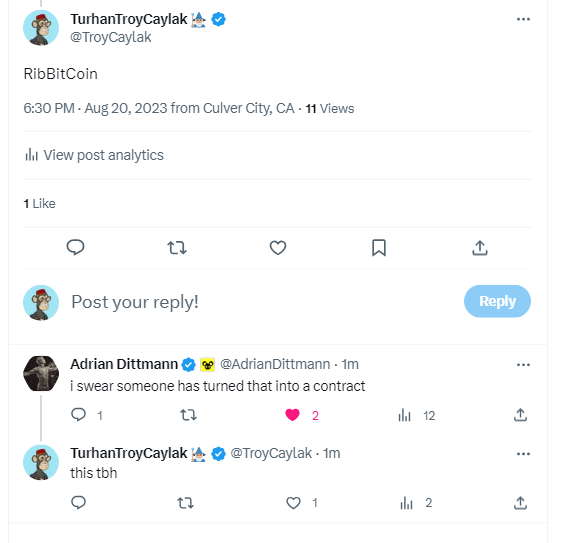Click the reply bubble icon under main post
The width and height of the screenshot is (562, 543).
click(x=76, y=247)
